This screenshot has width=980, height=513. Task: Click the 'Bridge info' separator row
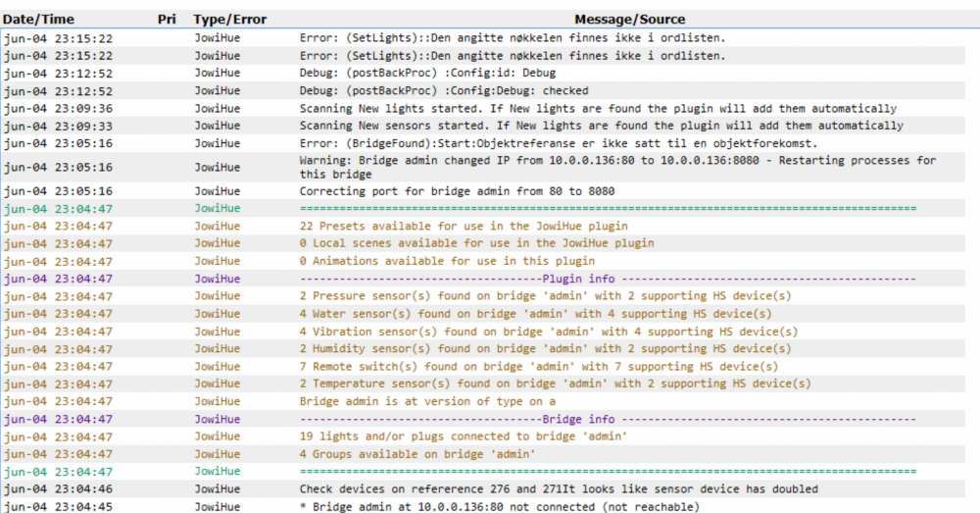(608, 419)
